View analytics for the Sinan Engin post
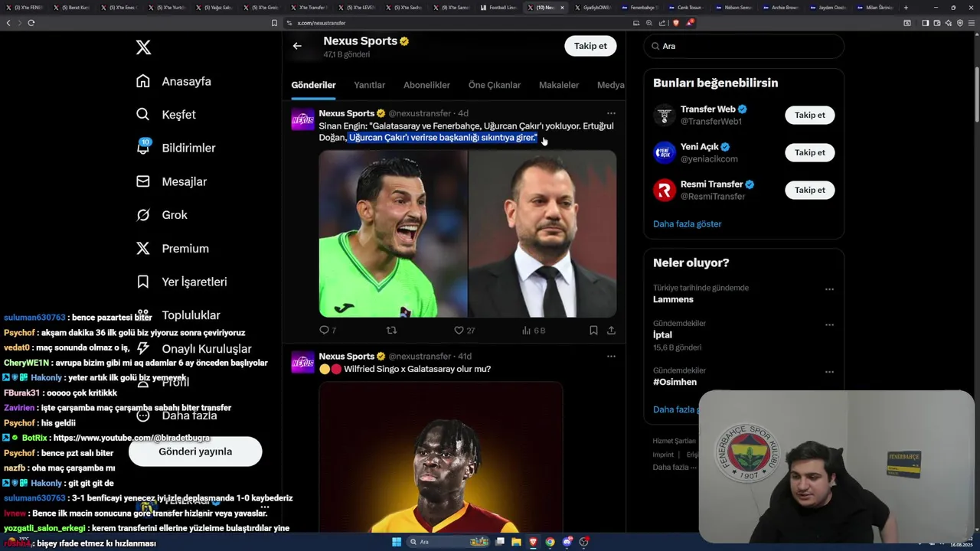The height and width of the screenshot is (551, 980). [533, 330]
